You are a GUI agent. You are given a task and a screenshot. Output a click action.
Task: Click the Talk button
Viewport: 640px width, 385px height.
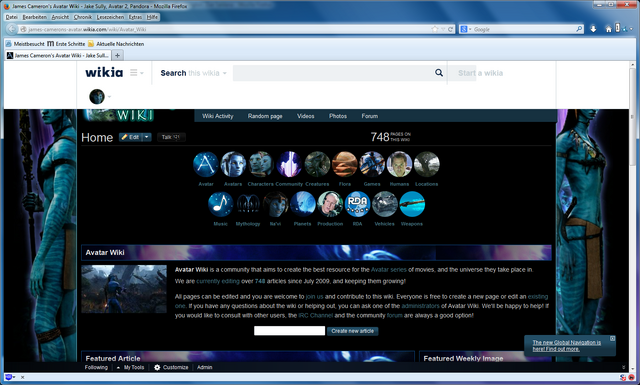[171, 137]
